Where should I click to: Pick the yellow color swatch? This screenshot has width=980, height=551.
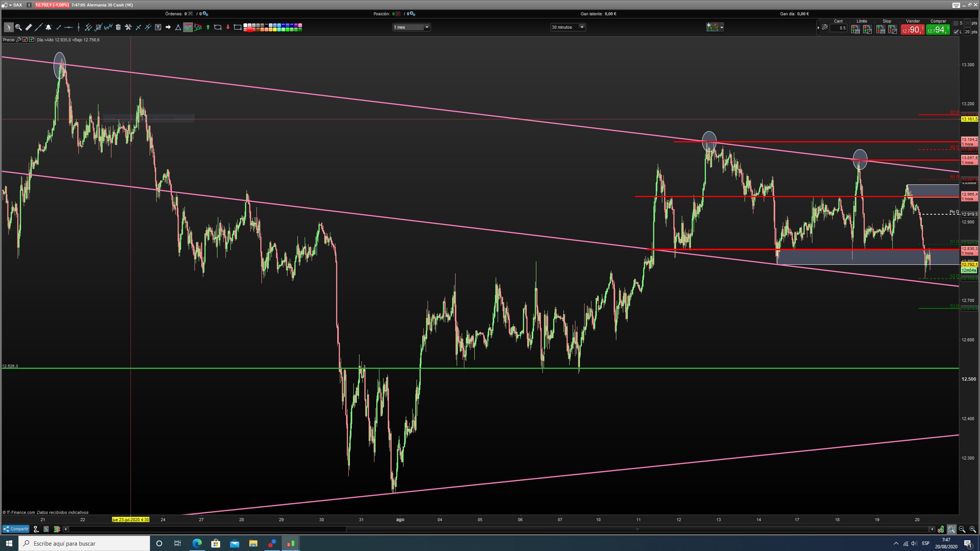pyautogui.click(x=274, y=29)
